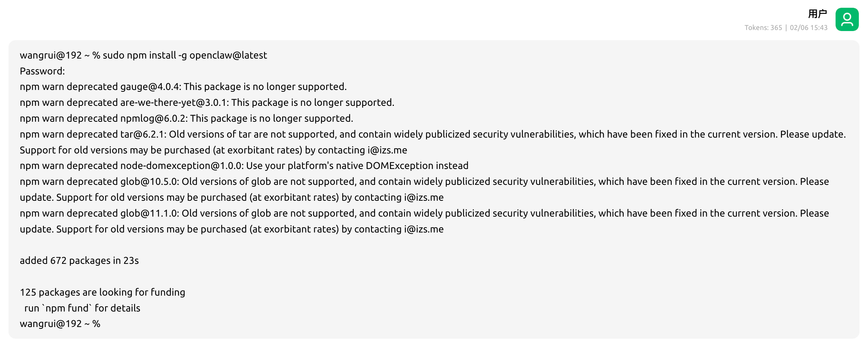Click the node-domexception@1.0.0 warning line
The width and height of the screenshot is (868, 345).
(x=244, y=166)
